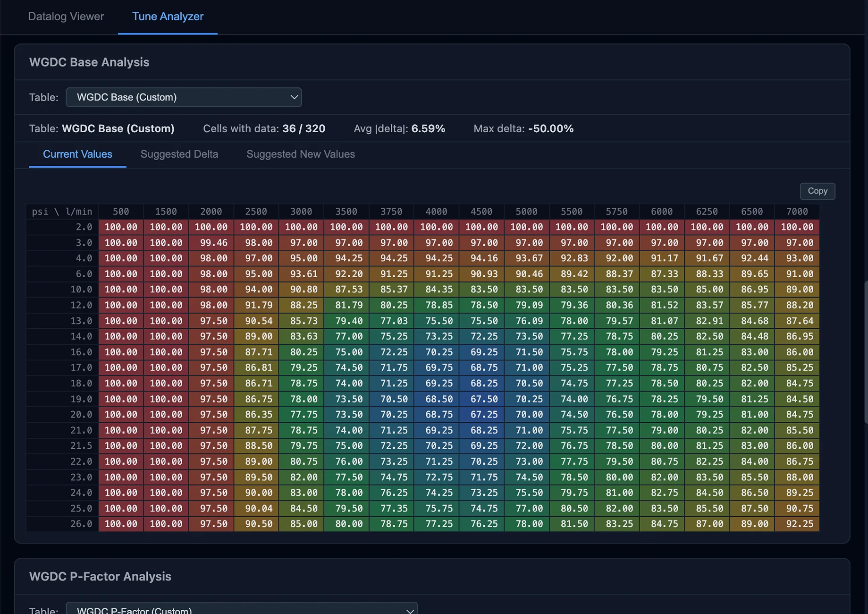Click the 12.0 psi row label
Viewport: 868px width, 614px height.
(62, 305)
